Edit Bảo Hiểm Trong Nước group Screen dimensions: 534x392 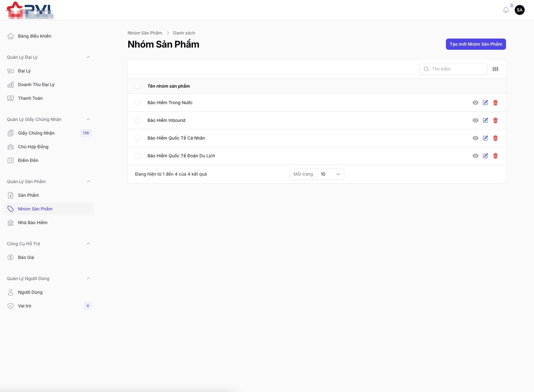[x=485, y=103]
